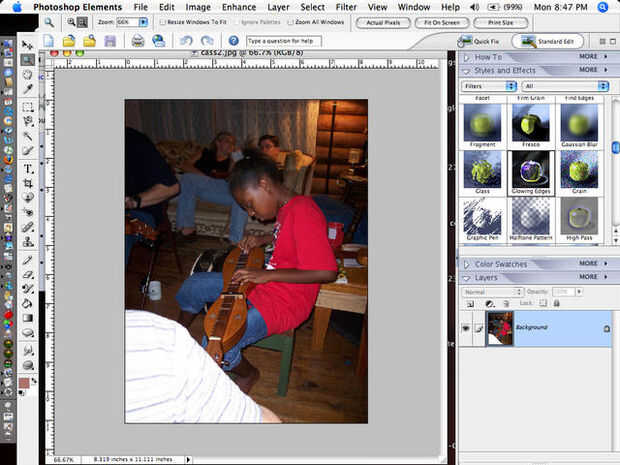Open the Layer menu

pyautogui.click(x=278, y=7)
